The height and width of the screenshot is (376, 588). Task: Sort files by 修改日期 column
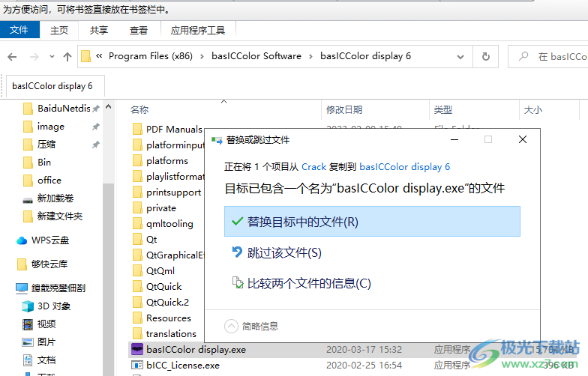344,109
